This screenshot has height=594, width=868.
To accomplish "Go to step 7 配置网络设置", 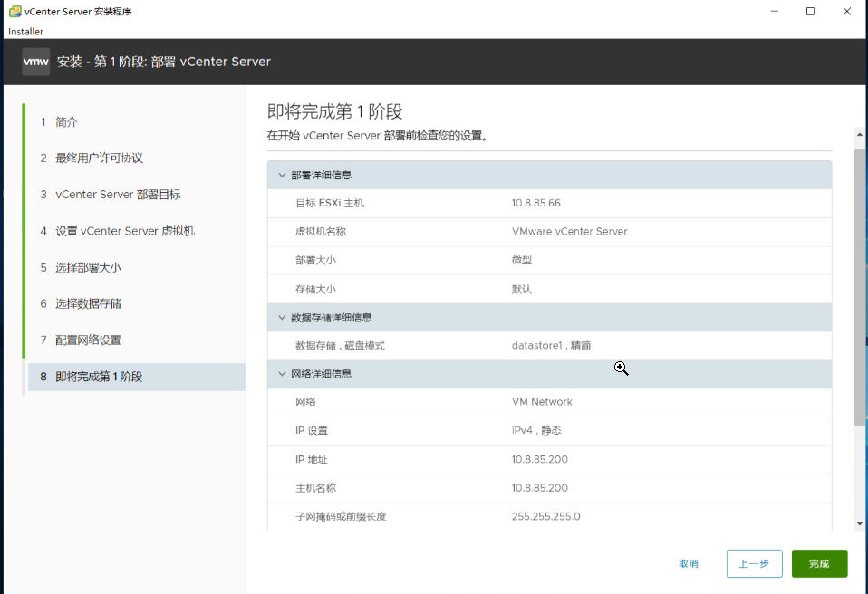I will click(x=81, y=340).
